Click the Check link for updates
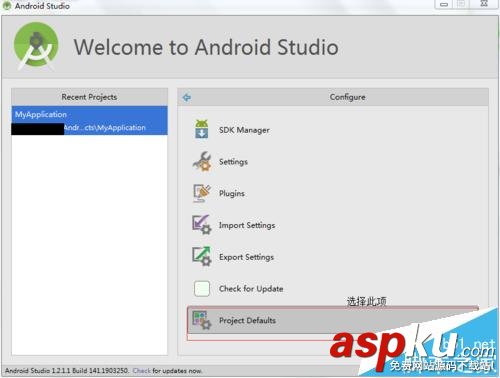The width and height of the screenshot is (500, 378). (142, 370)
